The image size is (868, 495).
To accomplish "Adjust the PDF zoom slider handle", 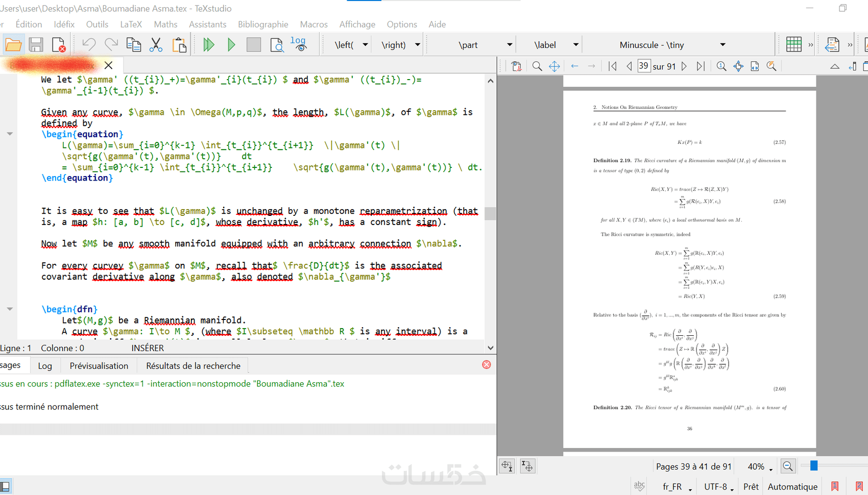I will coord(814,465).
